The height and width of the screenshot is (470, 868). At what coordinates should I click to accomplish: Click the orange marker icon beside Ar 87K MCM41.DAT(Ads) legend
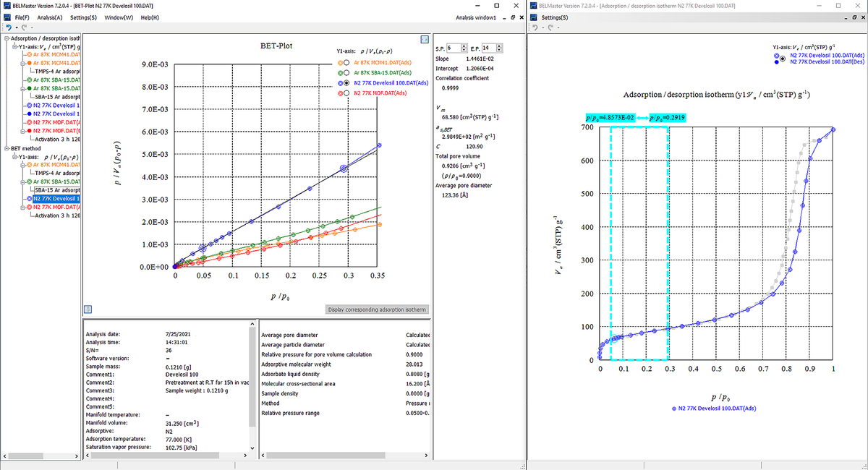(x=339, y=62)
